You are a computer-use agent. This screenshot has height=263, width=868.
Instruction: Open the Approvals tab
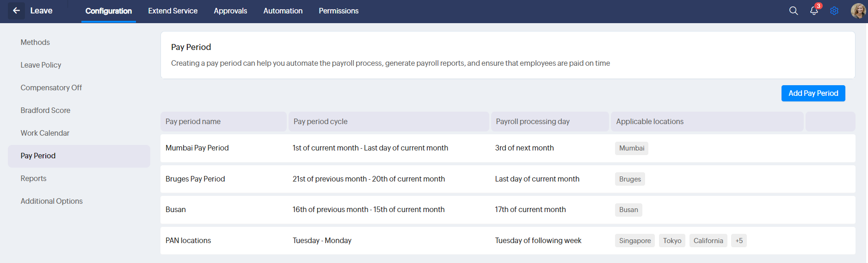(230, 11)
